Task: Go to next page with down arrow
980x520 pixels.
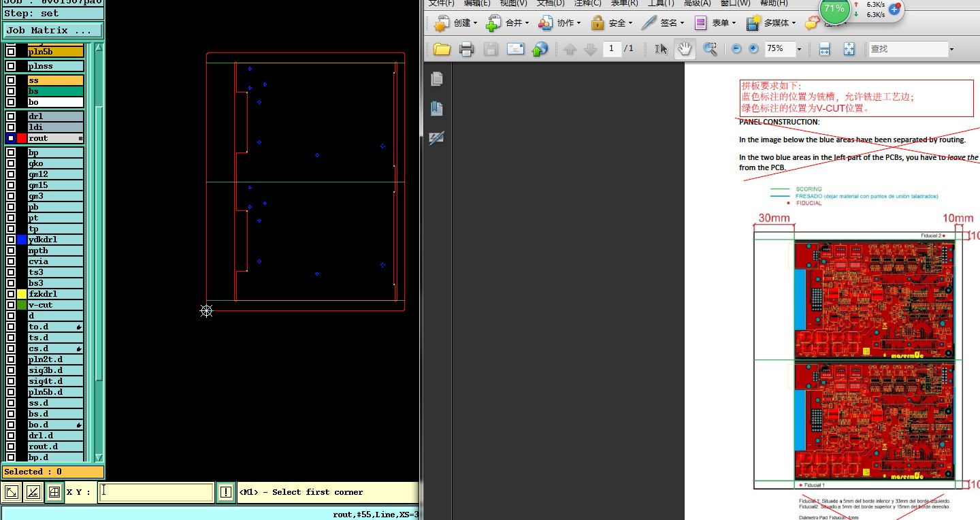Action: tap(591, 49)
